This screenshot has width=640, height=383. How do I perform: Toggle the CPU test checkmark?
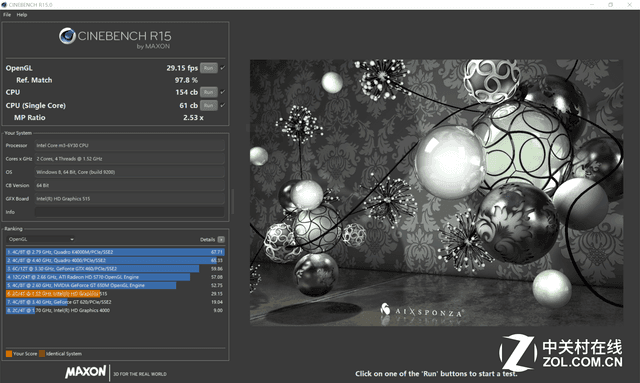click(x=222, y=92)
